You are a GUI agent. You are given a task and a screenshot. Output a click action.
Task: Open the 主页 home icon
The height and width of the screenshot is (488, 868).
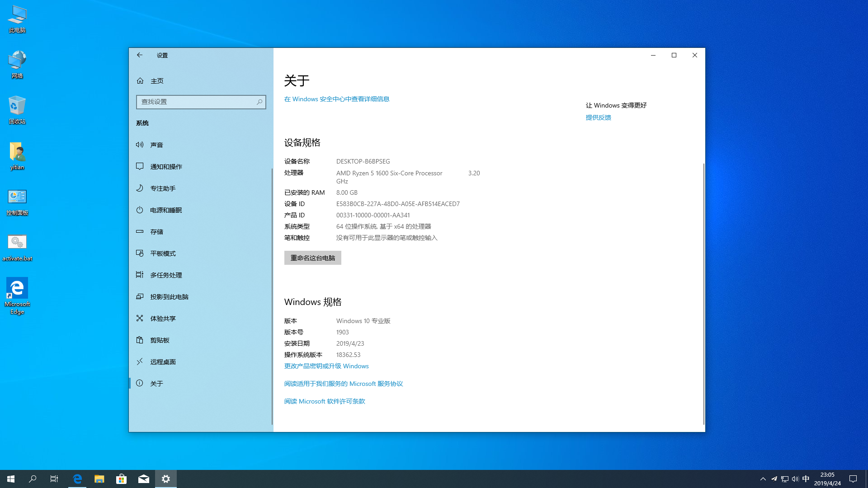point(140,81)
